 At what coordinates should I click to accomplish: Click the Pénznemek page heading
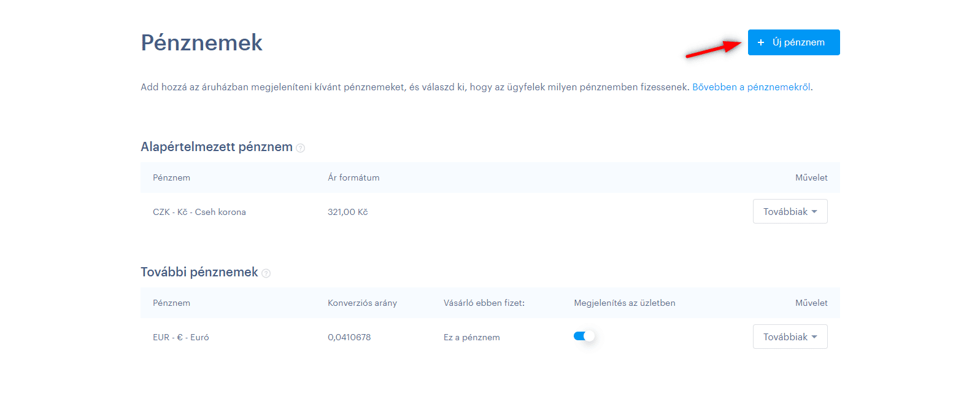point(202,42)
